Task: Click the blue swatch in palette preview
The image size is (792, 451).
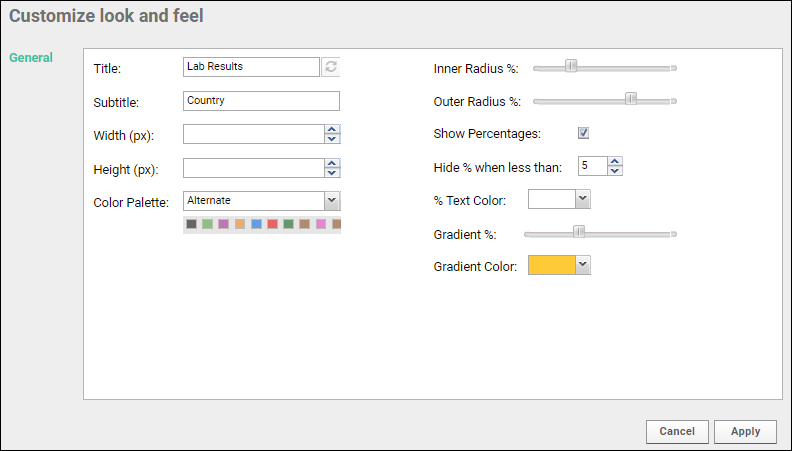Action: pos(256,224)
